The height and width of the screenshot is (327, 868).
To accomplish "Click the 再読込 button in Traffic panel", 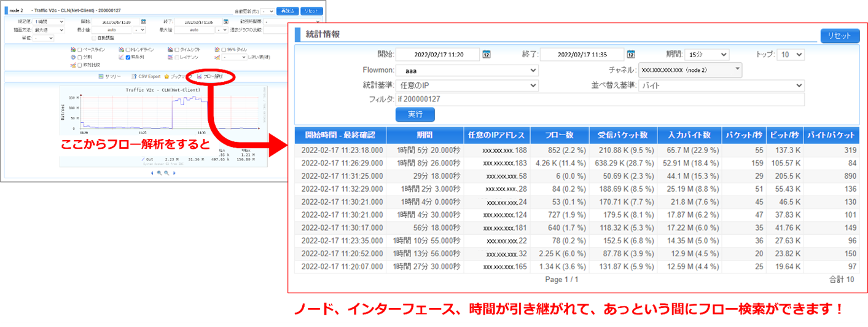I will click(287, 11).
